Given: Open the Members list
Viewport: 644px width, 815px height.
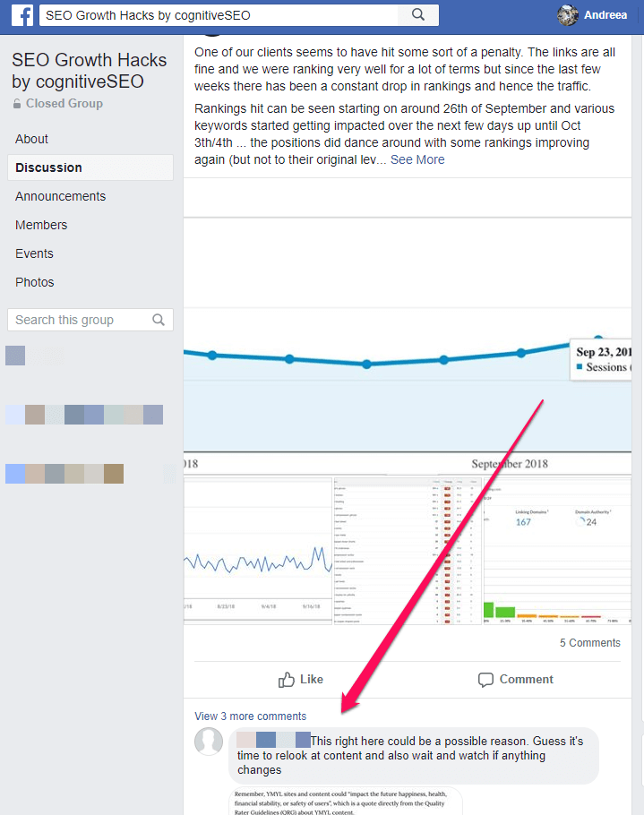Looking at the screenshot, I should point(41,225).
